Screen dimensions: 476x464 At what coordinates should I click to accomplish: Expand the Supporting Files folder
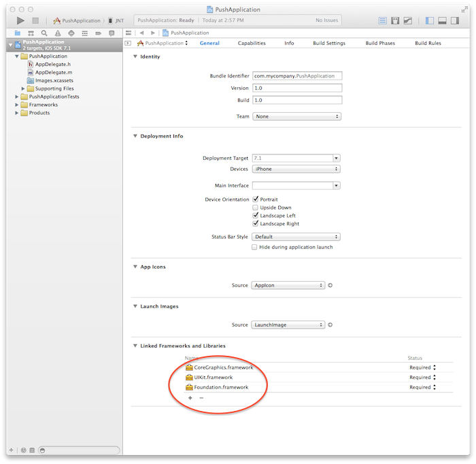[x=23, y=88]
